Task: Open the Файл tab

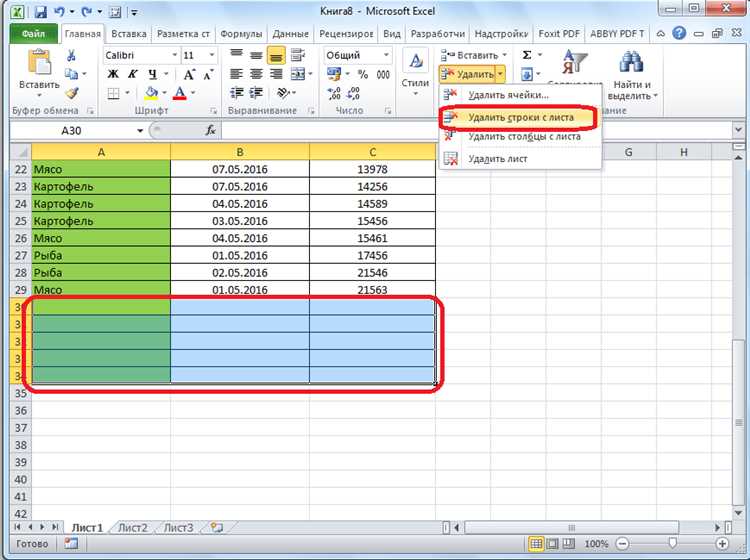Action: 33,34
